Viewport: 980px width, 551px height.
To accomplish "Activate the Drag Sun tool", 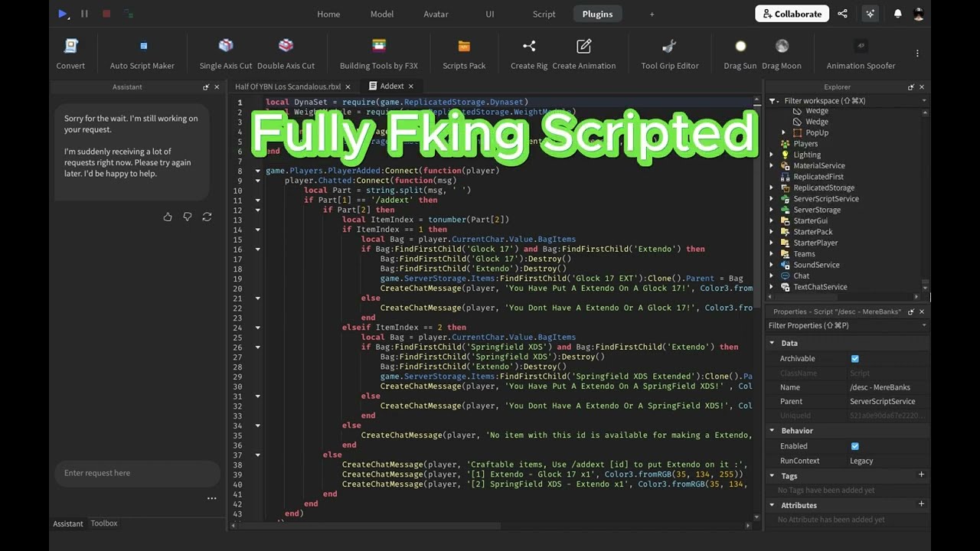I will (x=740, y=55).
